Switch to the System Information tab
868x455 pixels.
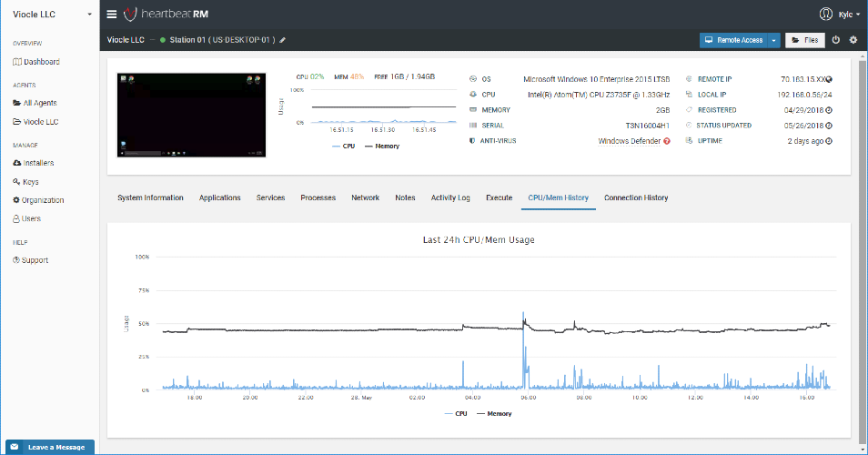[150, 197]
